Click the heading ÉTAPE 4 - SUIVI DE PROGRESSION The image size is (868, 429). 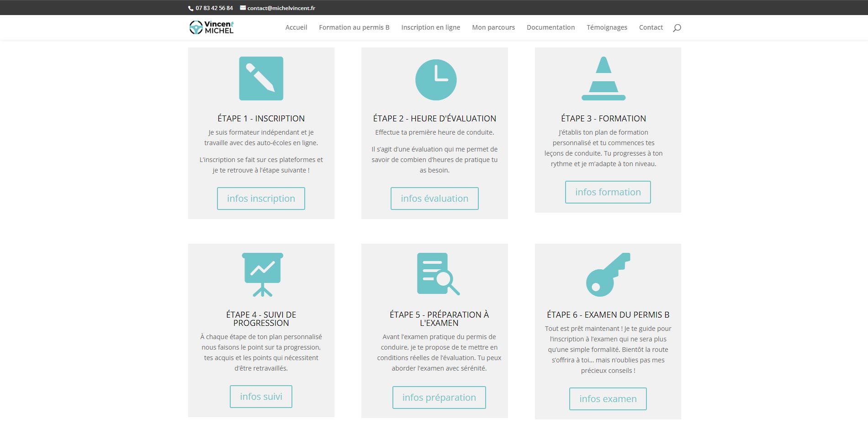[261, 319]
